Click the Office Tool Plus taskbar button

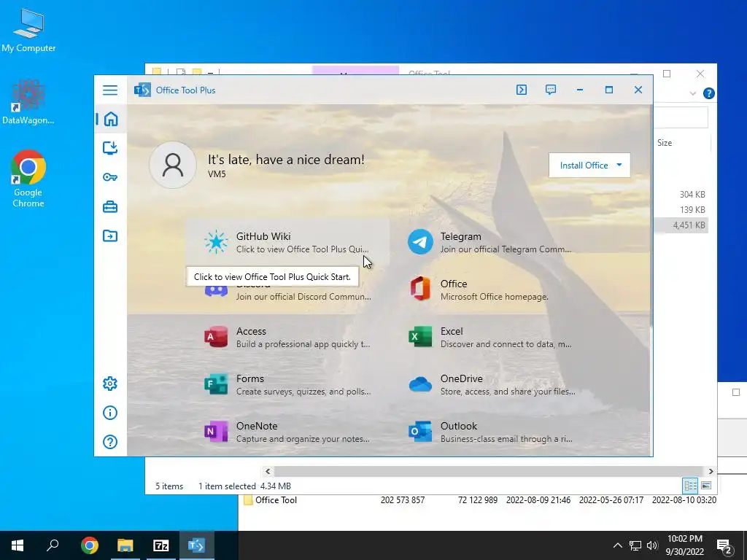click(196, 545)
